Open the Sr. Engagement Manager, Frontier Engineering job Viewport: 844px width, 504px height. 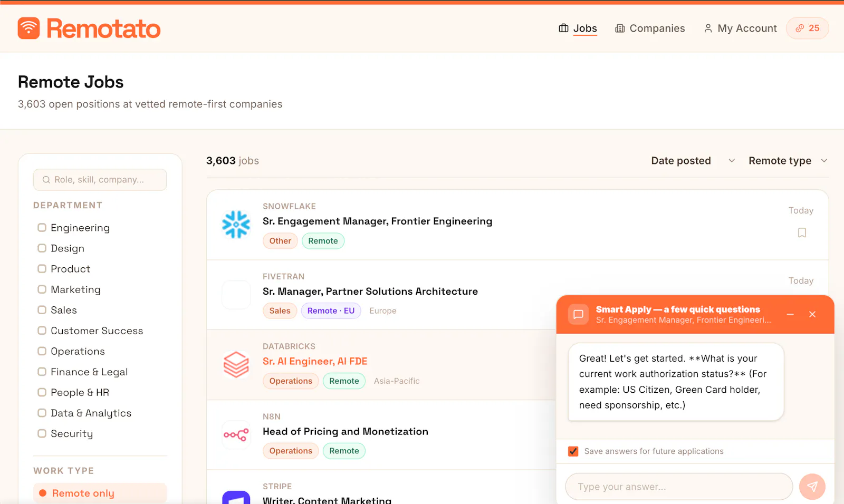tap(377, 221)
